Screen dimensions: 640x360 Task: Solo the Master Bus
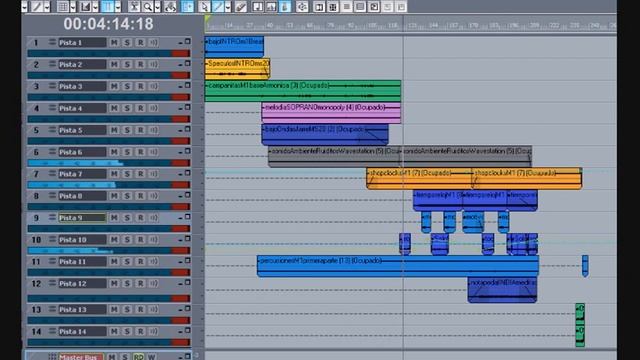tap(125, 357)
